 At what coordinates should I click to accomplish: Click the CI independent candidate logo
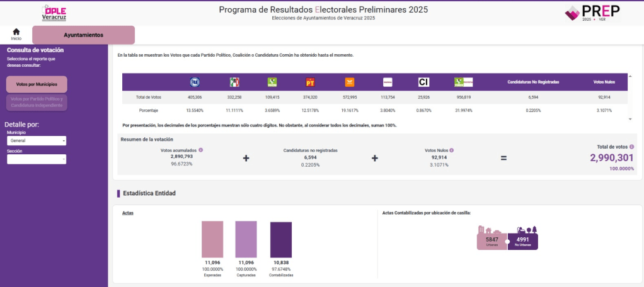pyautogui.click(x=423, y=82)
